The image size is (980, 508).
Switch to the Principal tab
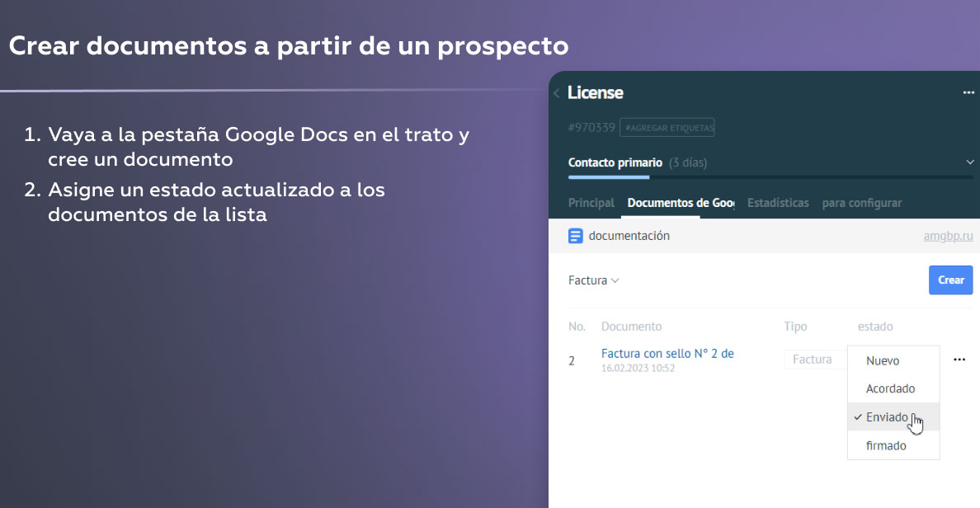pos(591,203)
